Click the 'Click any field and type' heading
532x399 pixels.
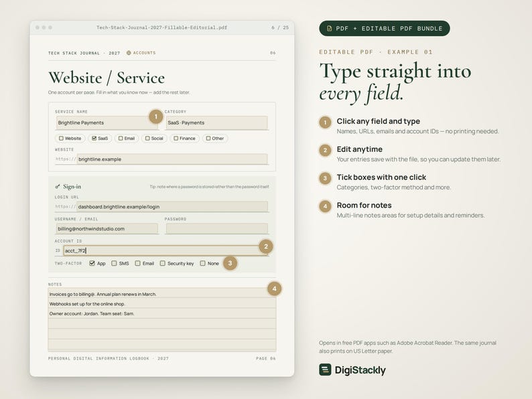pyautogui.click(x=379, y=121)
